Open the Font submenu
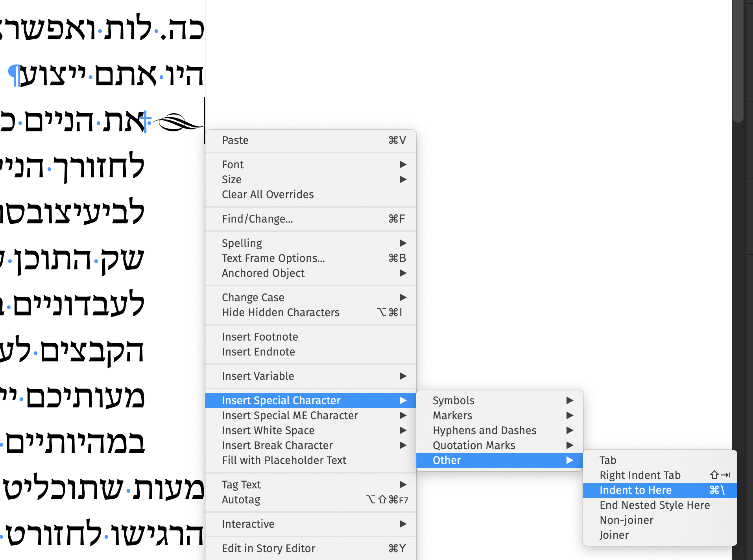 311,164
